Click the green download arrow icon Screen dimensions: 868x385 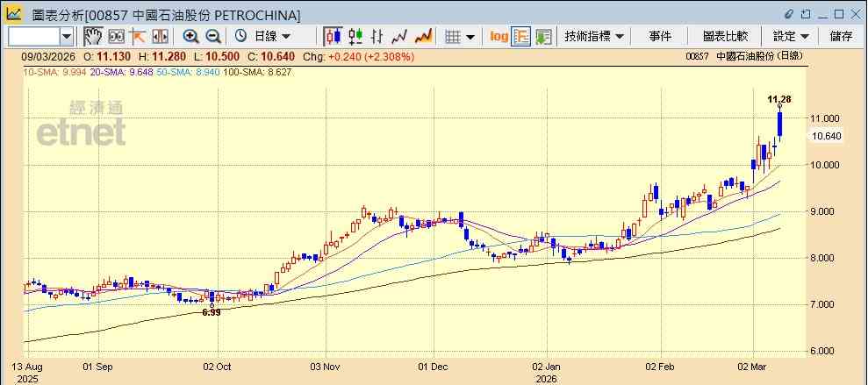(543, 37)
